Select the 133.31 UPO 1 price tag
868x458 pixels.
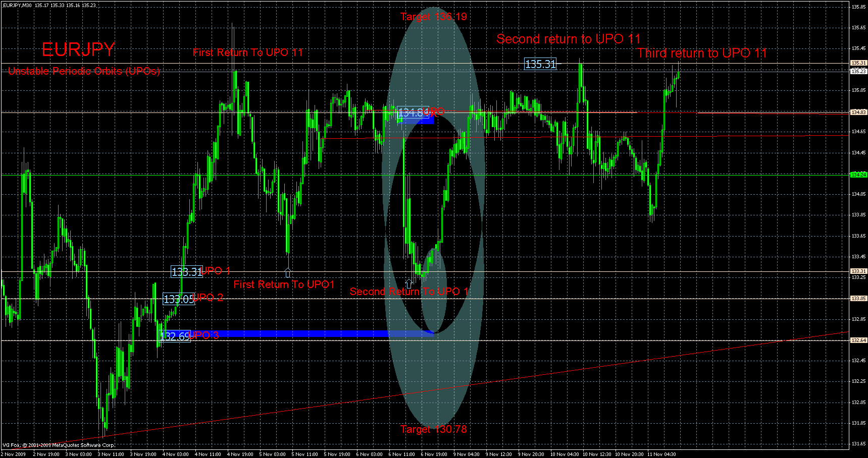(187, 271)
